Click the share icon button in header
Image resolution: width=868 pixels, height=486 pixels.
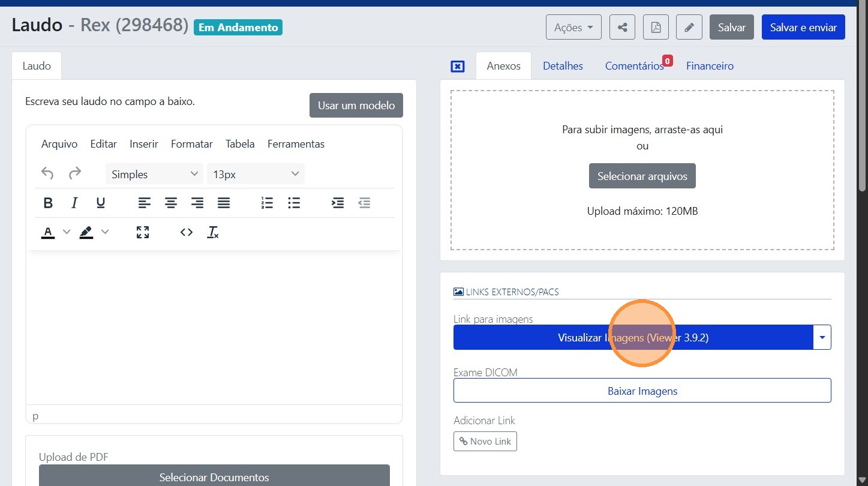tap(622, 28)
